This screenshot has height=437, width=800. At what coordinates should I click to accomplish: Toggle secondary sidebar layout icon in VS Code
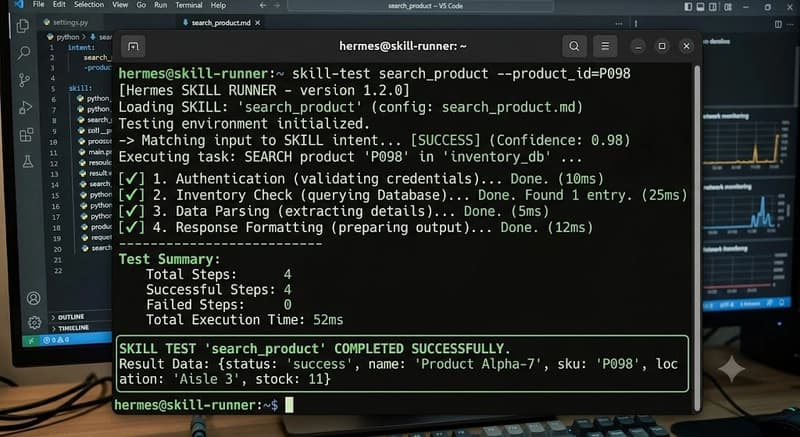[x=713, y=7]
